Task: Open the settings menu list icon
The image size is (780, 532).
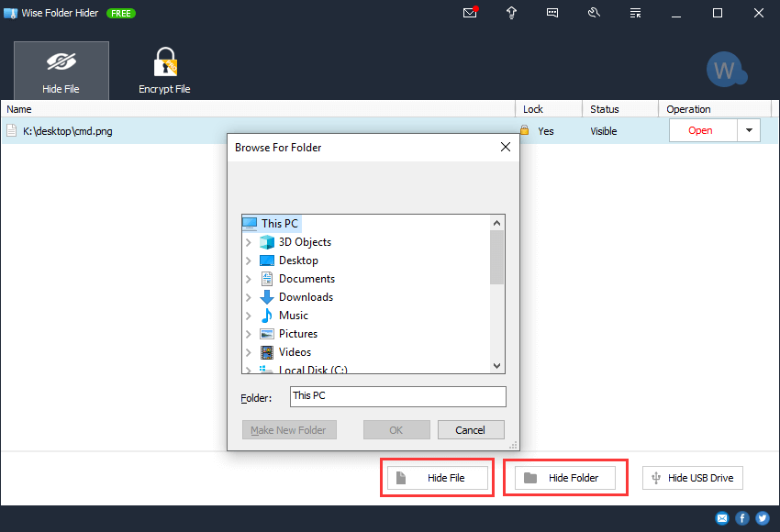Action: (x=635, y=13)
